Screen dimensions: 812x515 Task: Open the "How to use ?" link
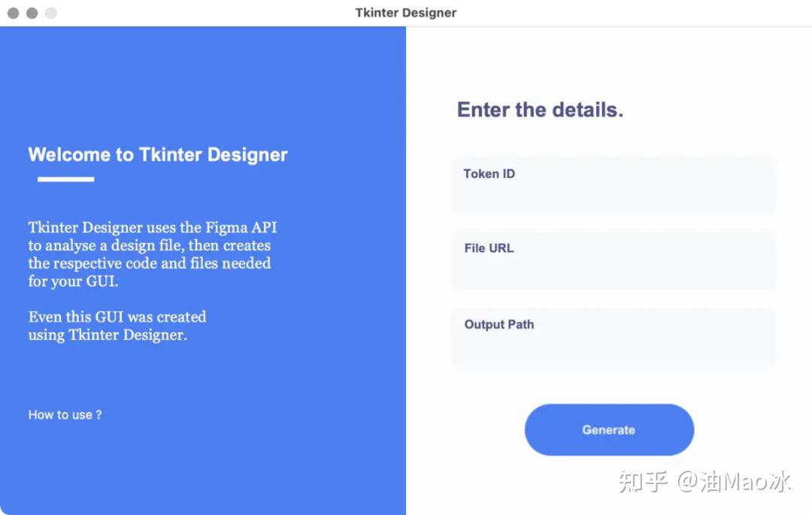65,414
